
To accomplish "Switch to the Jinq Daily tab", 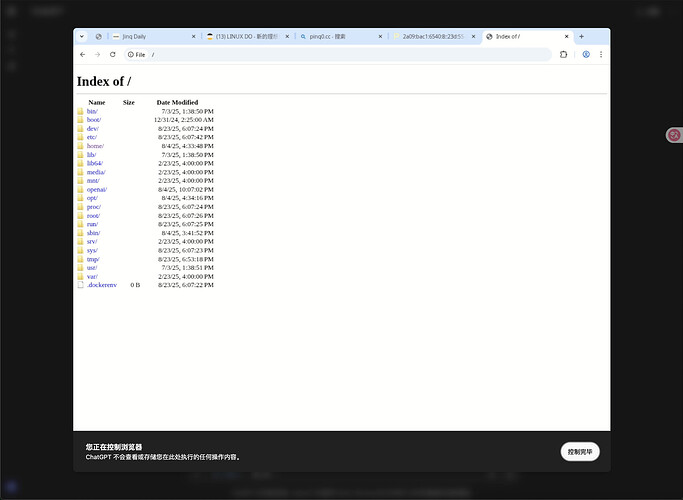I will (150, 37).
